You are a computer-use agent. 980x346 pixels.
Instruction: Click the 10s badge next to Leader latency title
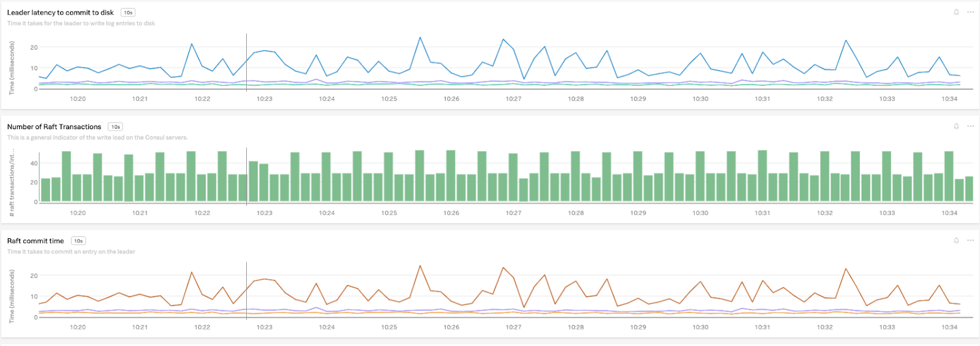pyautogui.click(x=128, y=12)
